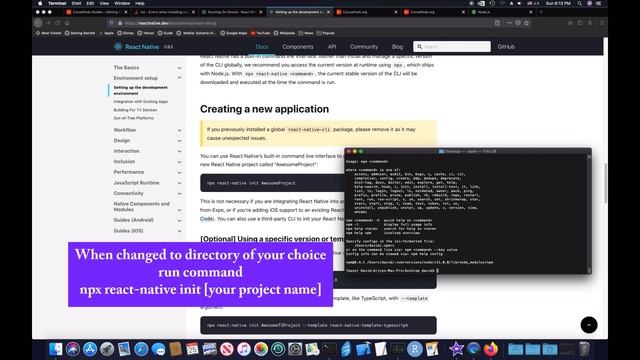Launch Siri from the dock
Image resolution: width=640 pixels, height=360 pixels.
[73, 349]
